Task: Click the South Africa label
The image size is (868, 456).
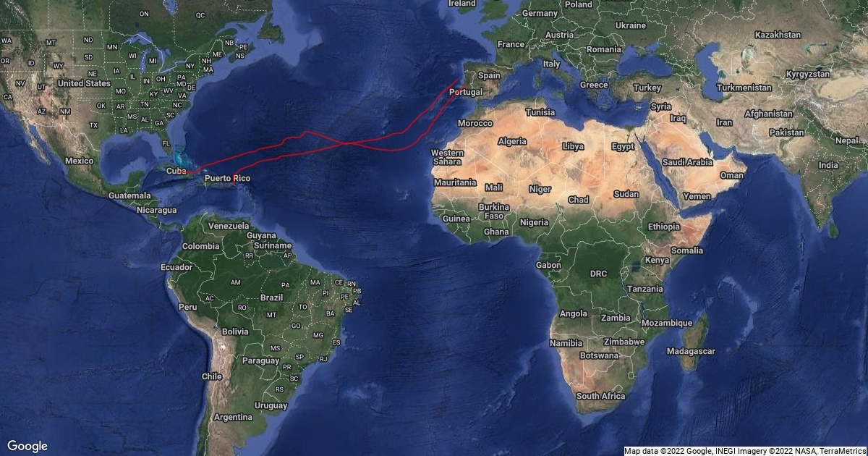Action: [600, 396]
